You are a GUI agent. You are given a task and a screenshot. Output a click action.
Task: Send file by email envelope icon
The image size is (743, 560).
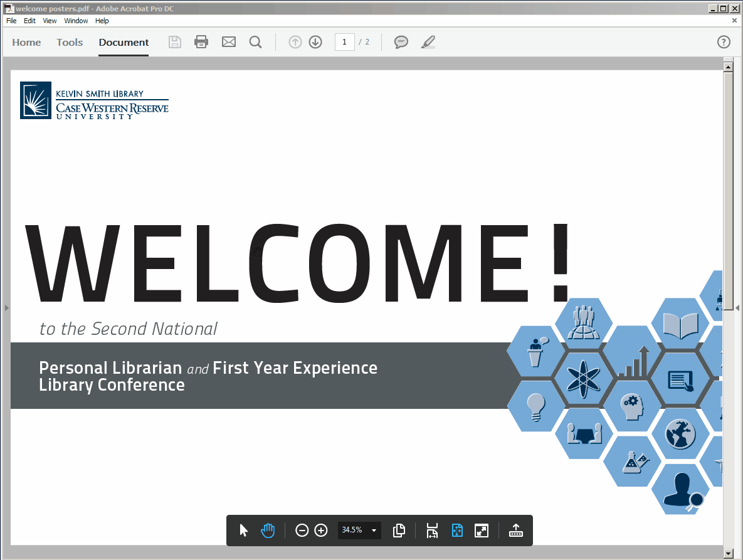(x=229, y=42)
